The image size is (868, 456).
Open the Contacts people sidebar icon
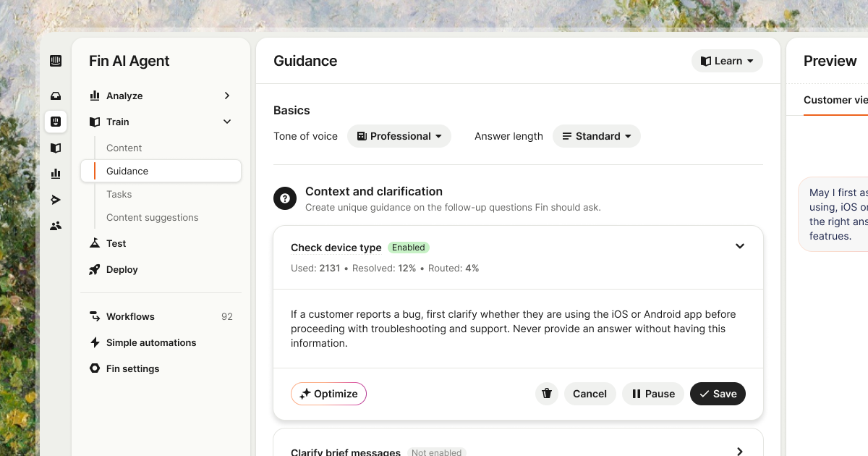56,226
